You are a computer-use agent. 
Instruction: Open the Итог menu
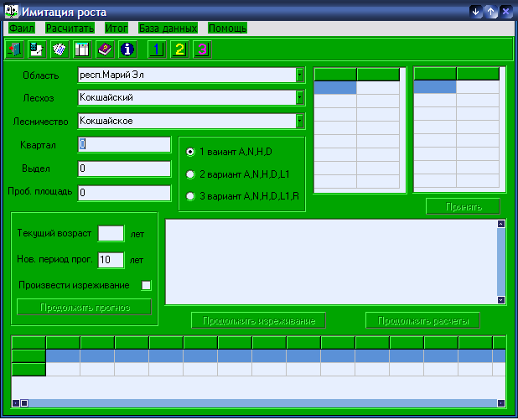(117, 29)
